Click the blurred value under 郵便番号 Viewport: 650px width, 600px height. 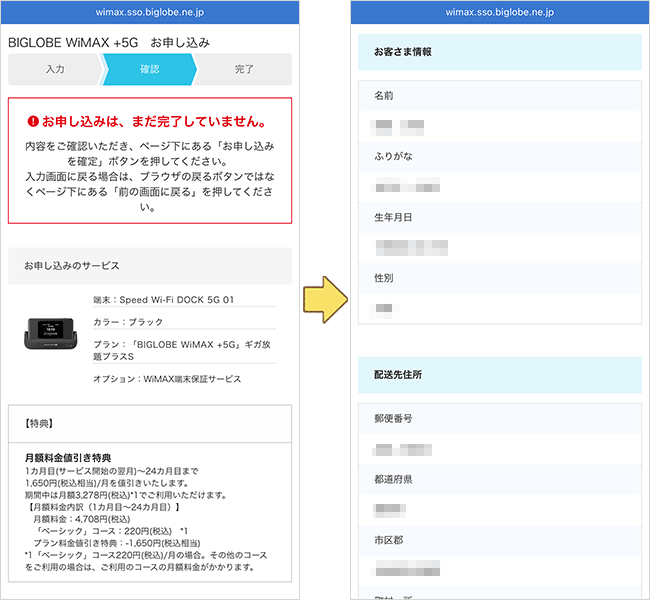[x=403, y=450]
